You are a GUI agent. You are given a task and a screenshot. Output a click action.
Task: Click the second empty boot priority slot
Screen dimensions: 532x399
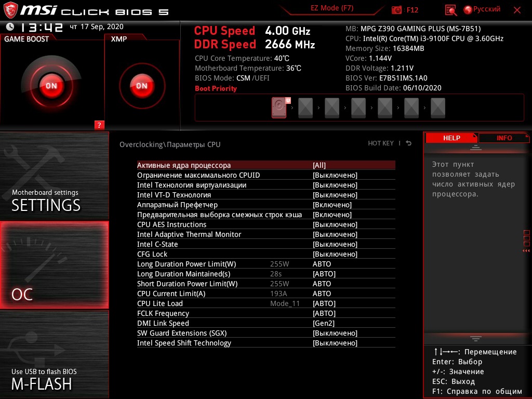pos(332,108)
